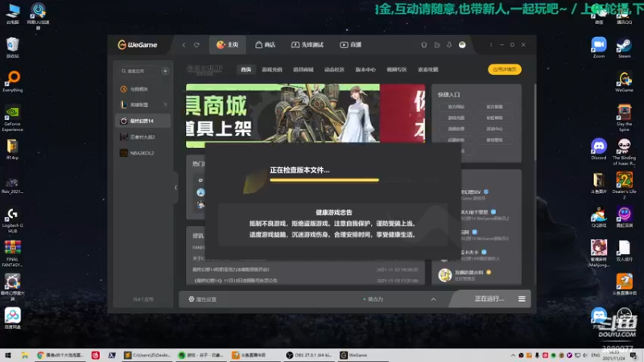Open the hamburger menu beside 正在运行
This screenshot has width=644, height=362.
[522, 298]
